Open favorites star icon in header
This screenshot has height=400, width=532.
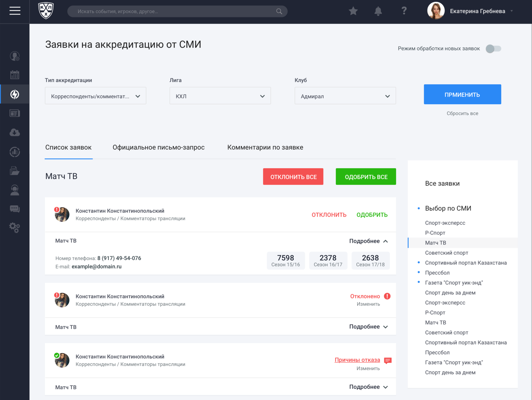coord(353,11)
